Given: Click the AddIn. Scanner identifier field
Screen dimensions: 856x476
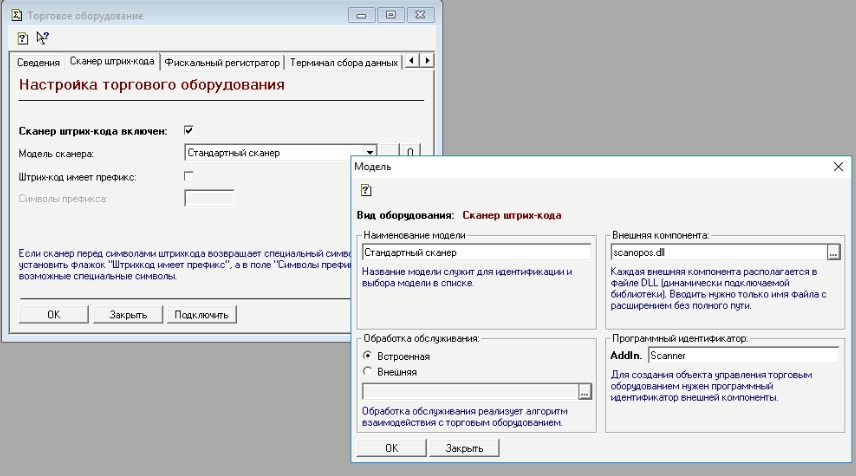Looking at the screenshot, I should tap(742, 354).
